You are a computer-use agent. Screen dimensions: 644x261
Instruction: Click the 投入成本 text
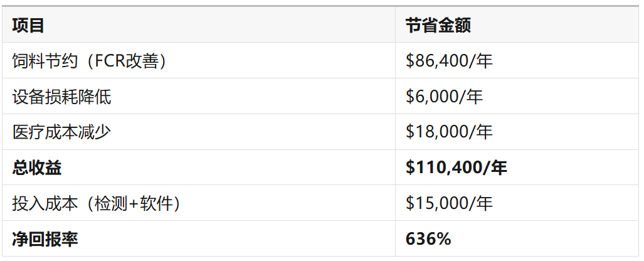pyautogui.click(x=45, y=203)
